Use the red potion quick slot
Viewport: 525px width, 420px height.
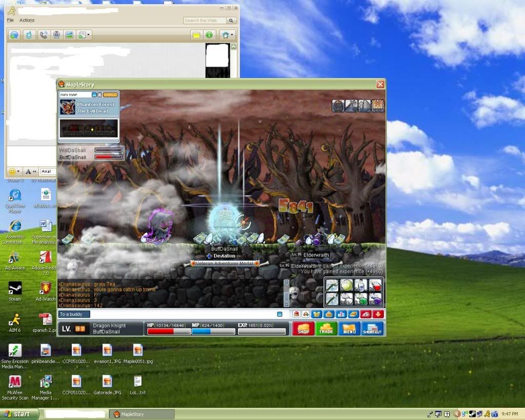[375, 285]
